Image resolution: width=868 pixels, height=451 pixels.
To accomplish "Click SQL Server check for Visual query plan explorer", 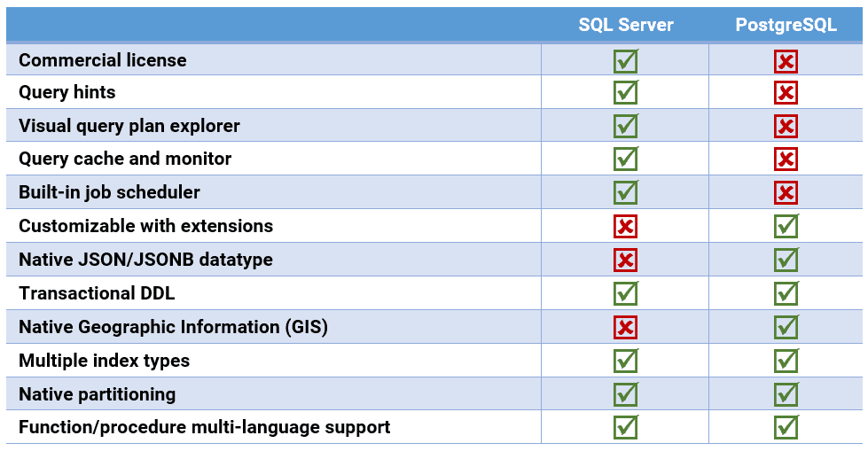I will click(625, 126).
